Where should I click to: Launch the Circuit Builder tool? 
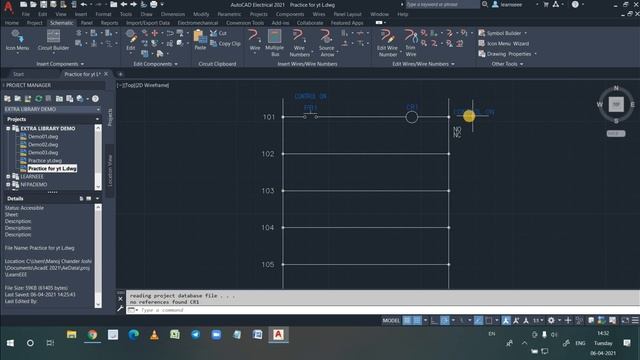pyautogui.click(x=53, y=40)
